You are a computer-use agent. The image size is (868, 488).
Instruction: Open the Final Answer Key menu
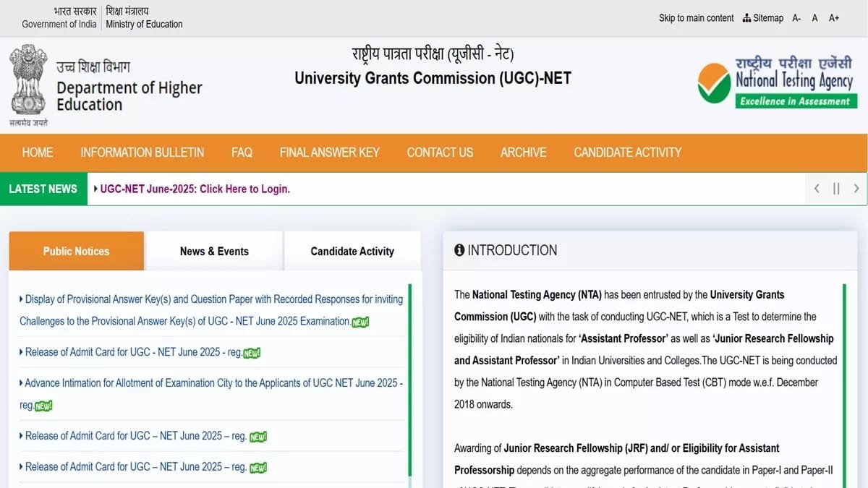[329, 153]
